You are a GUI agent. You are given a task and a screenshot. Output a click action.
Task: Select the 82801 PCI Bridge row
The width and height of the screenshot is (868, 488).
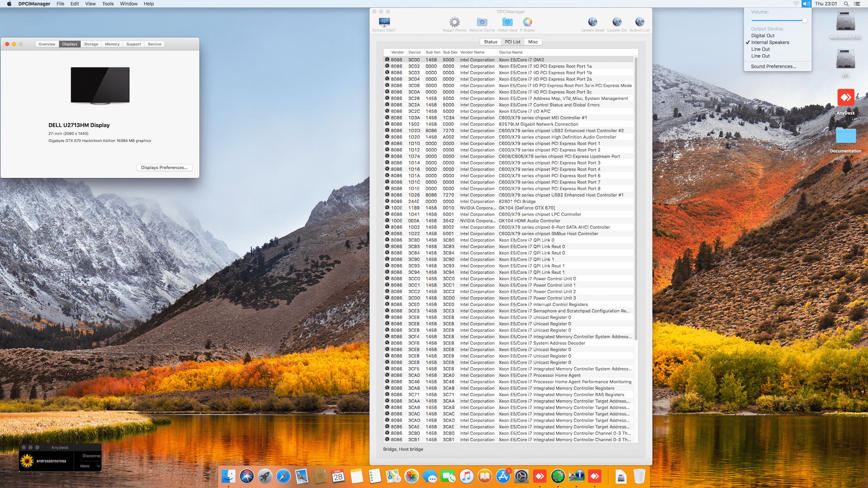tap(508, 202)
